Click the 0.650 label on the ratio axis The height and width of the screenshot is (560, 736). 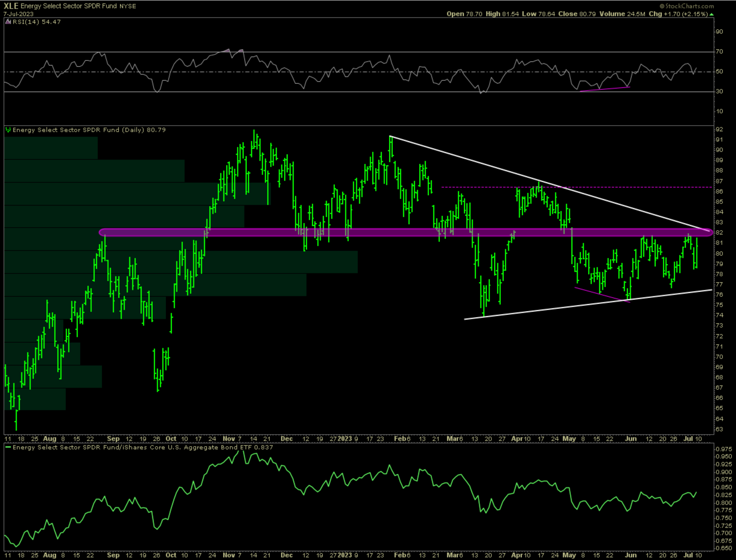pyautogui.click(x=724, y=548)
